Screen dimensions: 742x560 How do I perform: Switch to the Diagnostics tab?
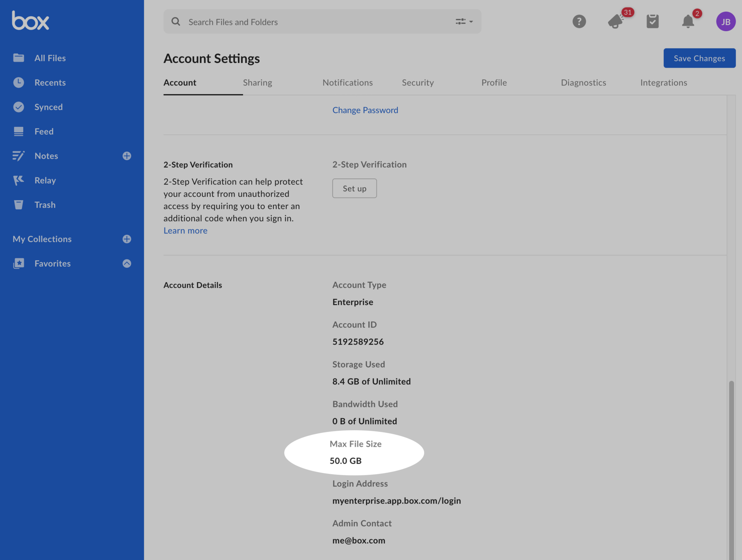point(583,83)
